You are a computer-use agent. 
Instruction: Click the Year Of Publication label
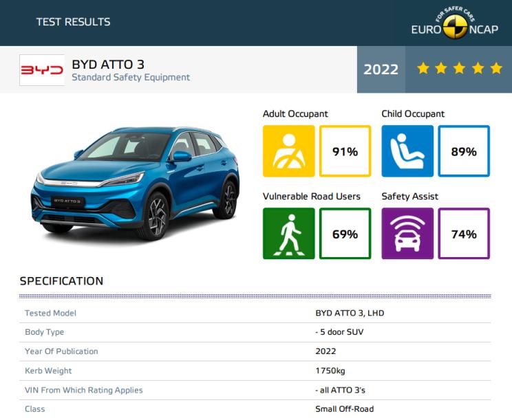click(x=61, y=351)
